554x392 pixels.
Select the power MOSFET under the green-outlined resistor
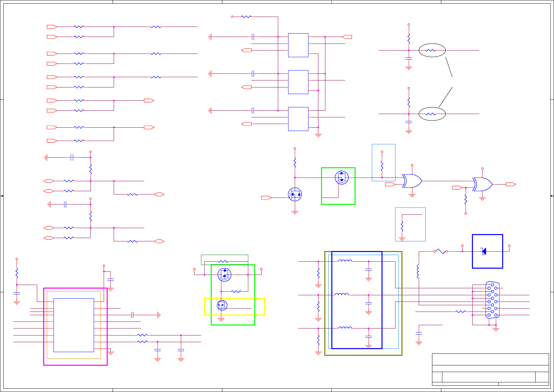tap(224, 275)
